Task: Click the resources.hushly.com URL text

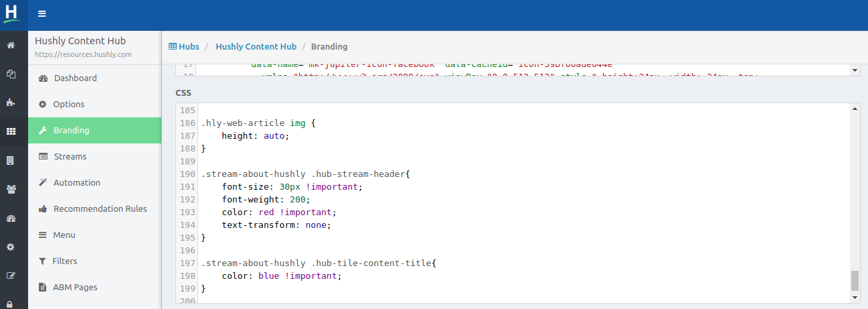Action: pyautogui.click(x=83, y=54)
